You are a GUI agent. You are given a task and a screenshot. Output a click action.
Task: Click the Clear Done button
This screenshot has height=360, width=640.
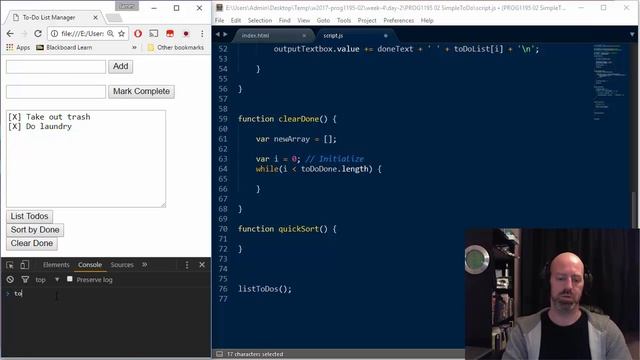tap(32, 243)
